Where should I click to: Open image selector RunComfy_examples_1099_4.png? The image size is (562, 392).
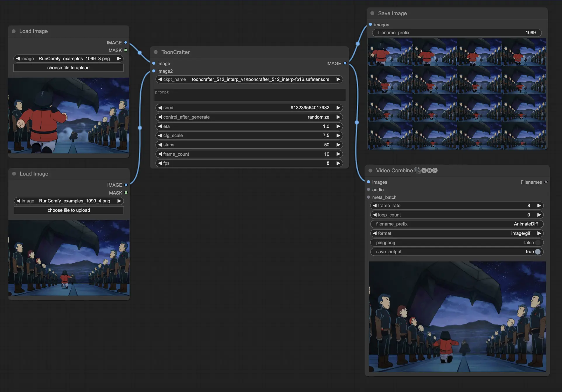[69, 201]
